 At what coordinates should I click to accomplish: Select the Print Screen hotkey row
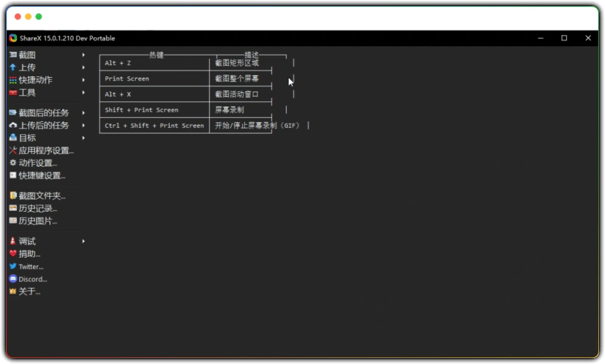tap(153, 78)
